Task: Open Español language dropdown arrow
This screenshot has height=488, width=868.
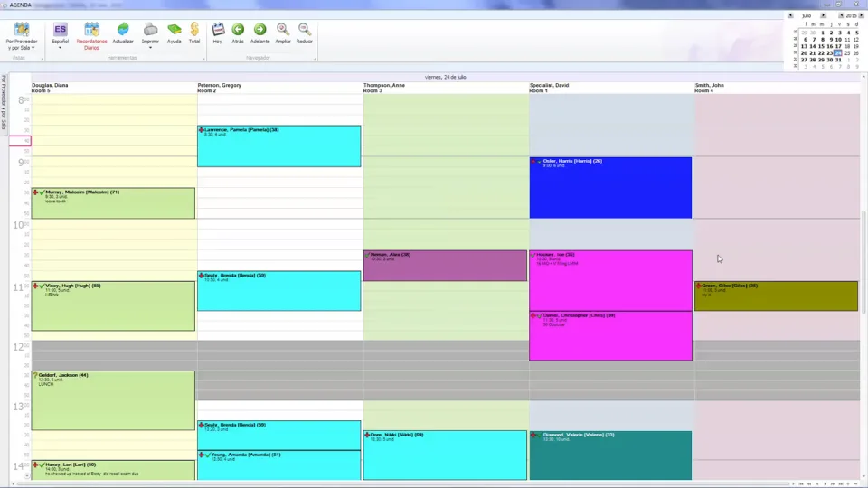Action: (x=60, y=48)
